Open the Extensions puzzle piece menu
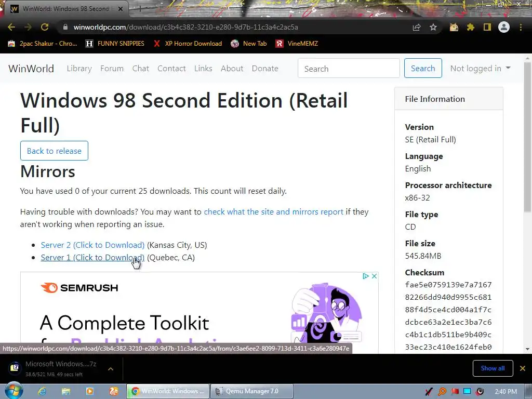This screenshot has height=399, width=532. [x=470, y=27]
